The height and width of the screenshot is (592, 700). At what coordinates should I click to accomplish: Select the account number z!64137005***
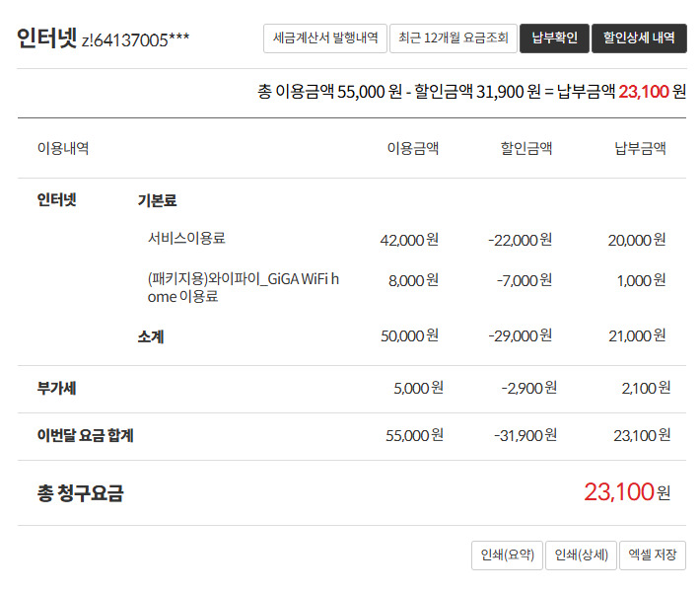[x=136, y=40]
